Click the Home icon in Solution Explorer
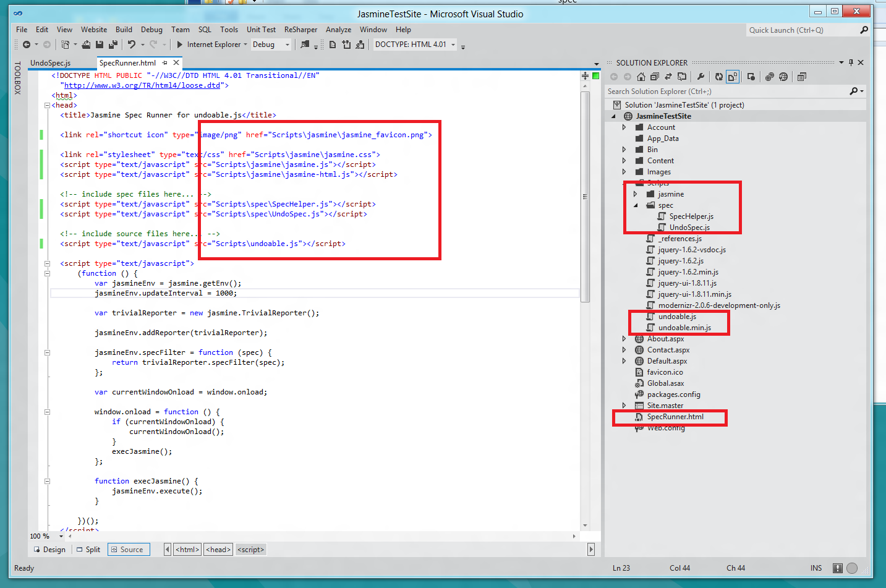Image resolution: width=886 pixels, height=588 pixels. (x=641, y=77)
